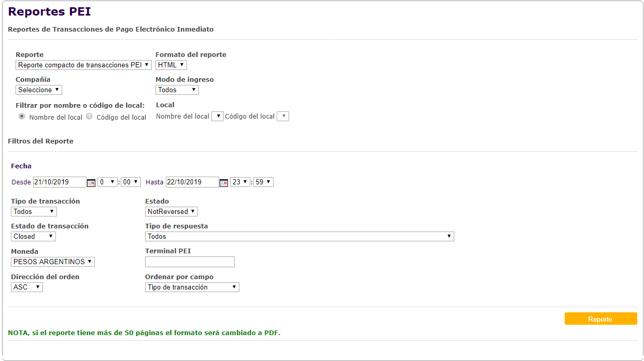
Task: Open the Estado de transacción dropdown
Action: pos(33,237)
